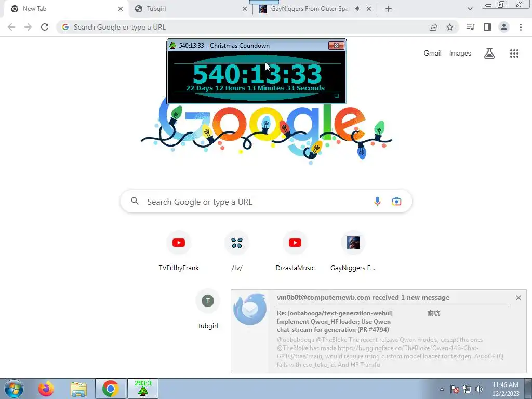Click the Google G icon in address bar
The width and height of the screenshot is (532, 399).
click(x=65, y=27)
